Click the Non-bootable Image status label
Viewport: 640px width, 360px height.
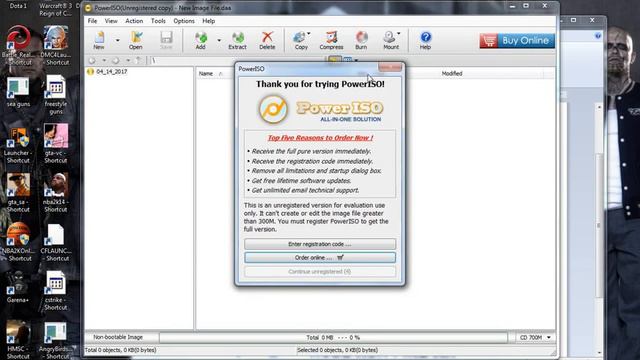[118, 338]
